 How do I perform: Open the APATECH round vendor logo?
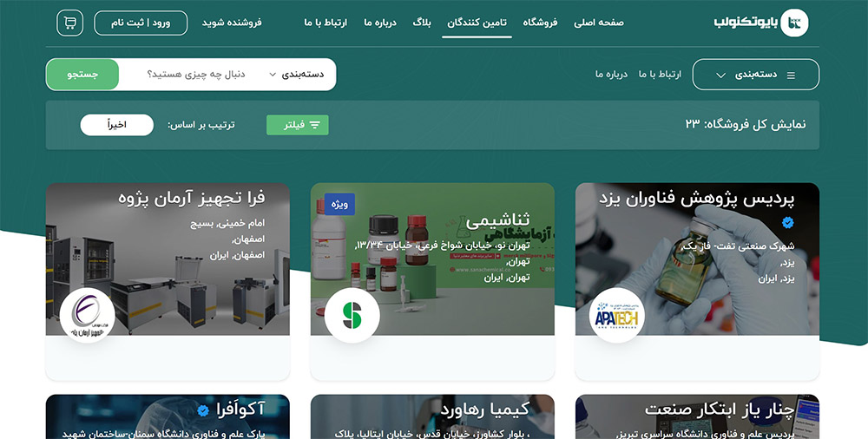point(616,316)
